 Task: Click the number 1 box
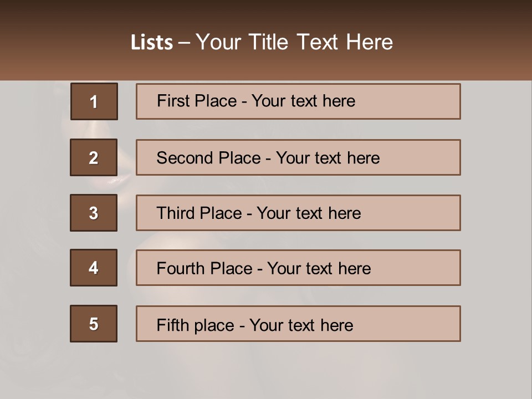(x=94, y=101)
